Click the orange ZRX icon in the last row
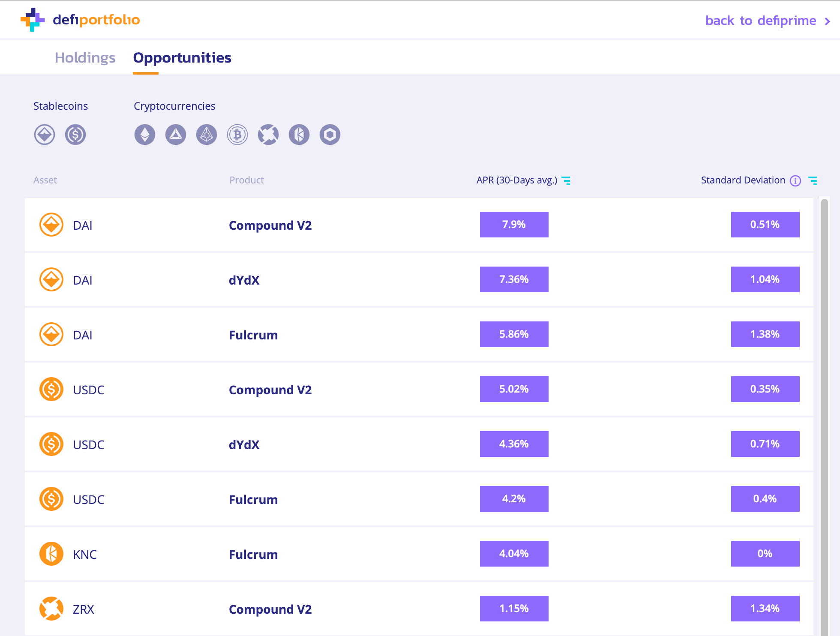The image size is (840, 636). (51, 609)
